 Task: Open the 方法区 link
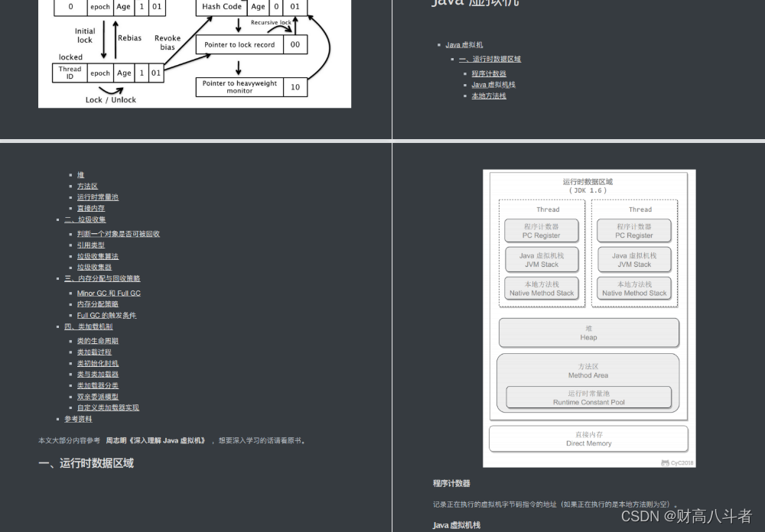pyautogui.click(x=87, y=186)
